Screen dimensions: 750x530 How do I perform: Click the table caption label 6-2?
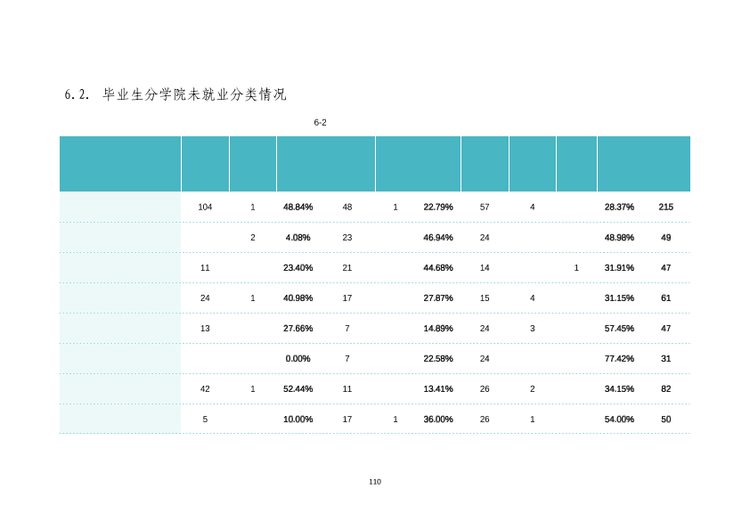[320, 122]
